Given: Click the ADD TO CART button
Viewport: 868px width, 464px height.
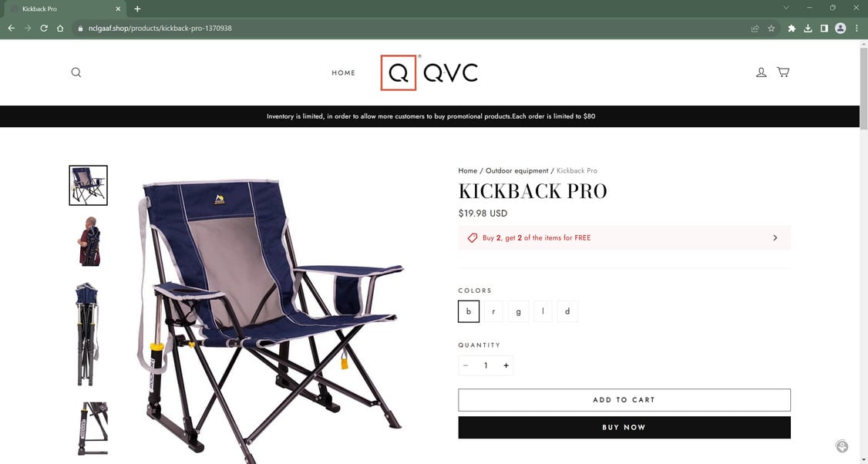Looking at the screenshot, I should pos(624,400).
